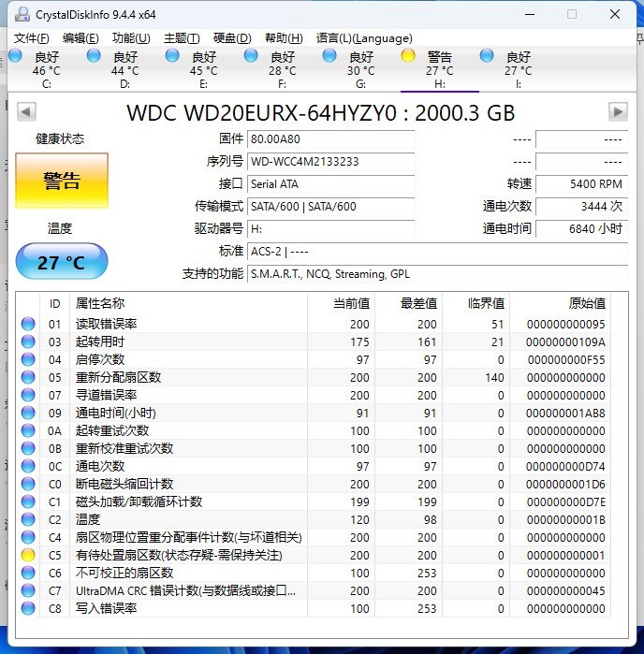Viewport: 644px width, 654px height.
Task: Click status icon for C0 断电磁头缩回计数
Action: point(28,485)
